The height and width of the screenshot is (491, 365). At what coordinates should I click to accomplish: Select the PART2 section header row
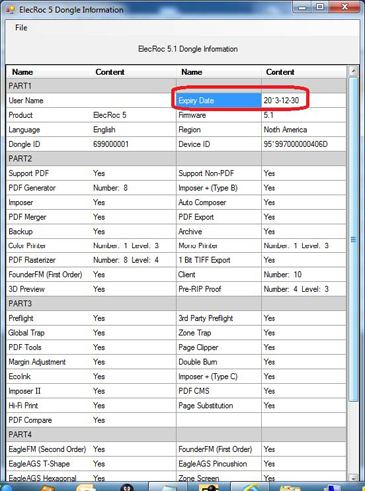pos(176,159)
